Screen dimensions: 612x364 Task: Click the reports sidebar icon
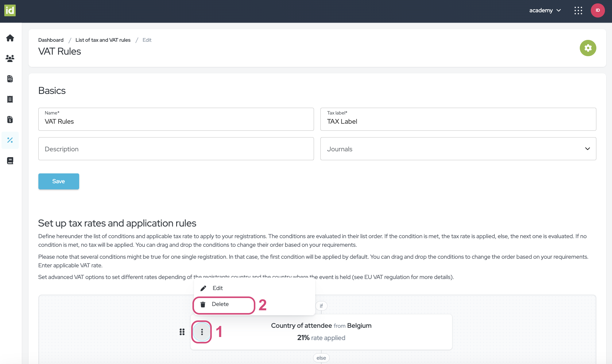point(10,161)
